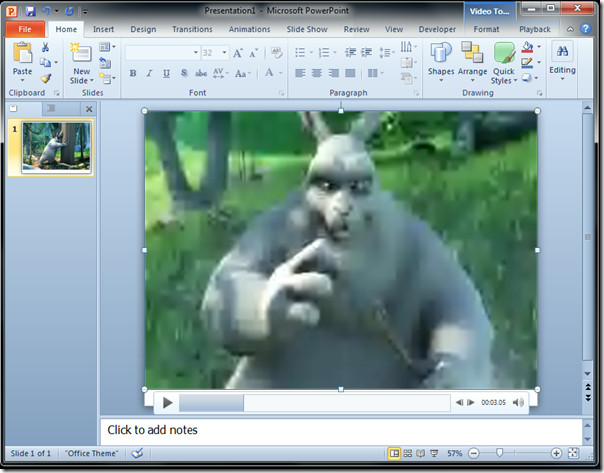
Task: Click the Save icon in Quick Access
Action: pyautogui.click(x=30, y=11)
